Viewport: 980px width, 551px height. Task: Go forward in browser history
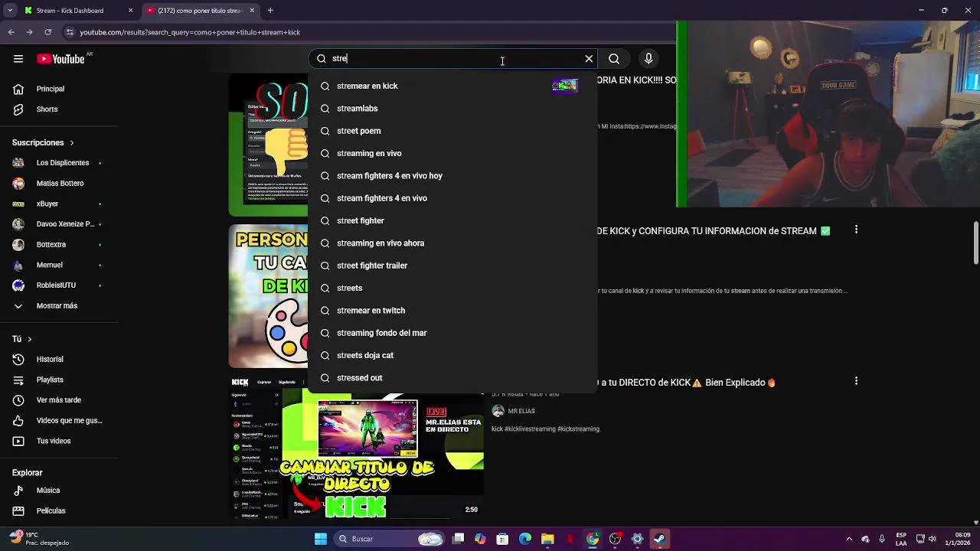coord(29,32)
